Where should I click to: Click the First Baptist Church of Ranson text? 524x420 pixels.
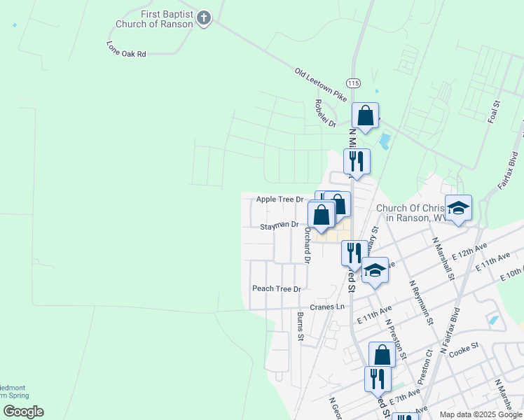click(x=156, y=19)
